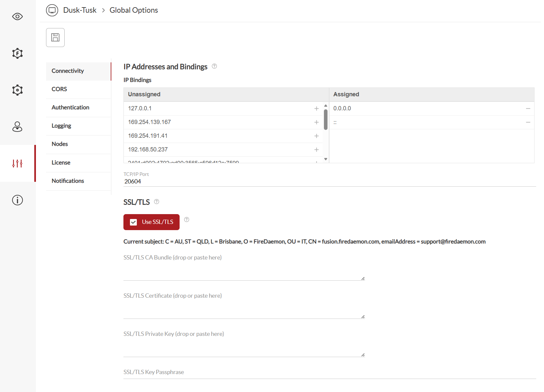This screenshot has height=392, width=544.
Task: Select the Authentication section
Action: tap(70, 107)
